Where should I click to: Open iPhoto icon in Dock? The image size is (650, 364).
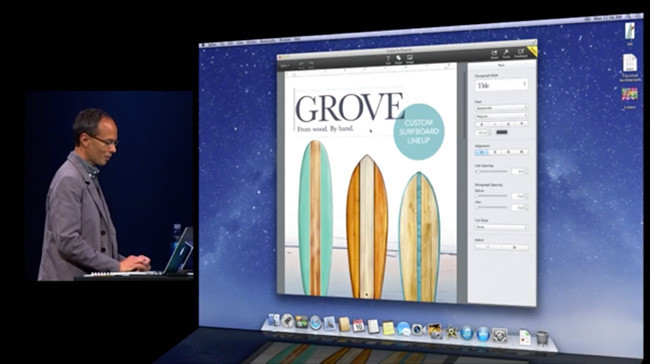coord(434,330)
